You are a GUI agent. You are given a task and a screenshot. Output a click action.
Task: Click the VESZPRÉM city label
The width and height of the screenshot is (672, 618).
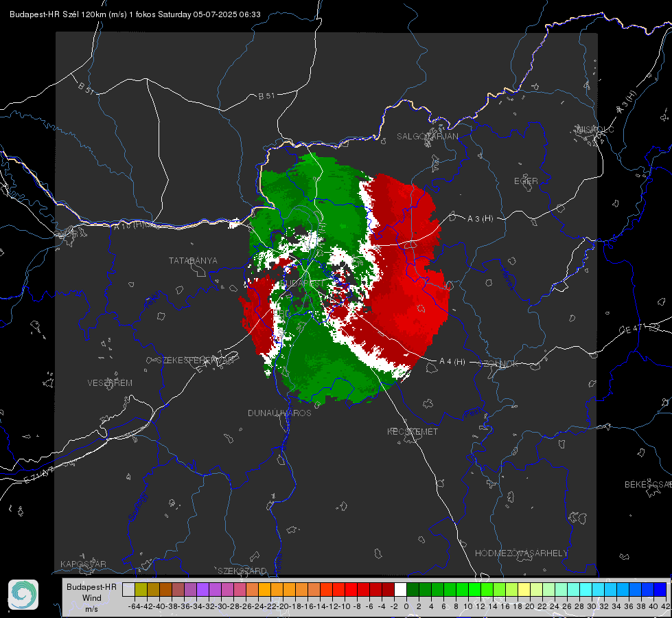point(110,382)
